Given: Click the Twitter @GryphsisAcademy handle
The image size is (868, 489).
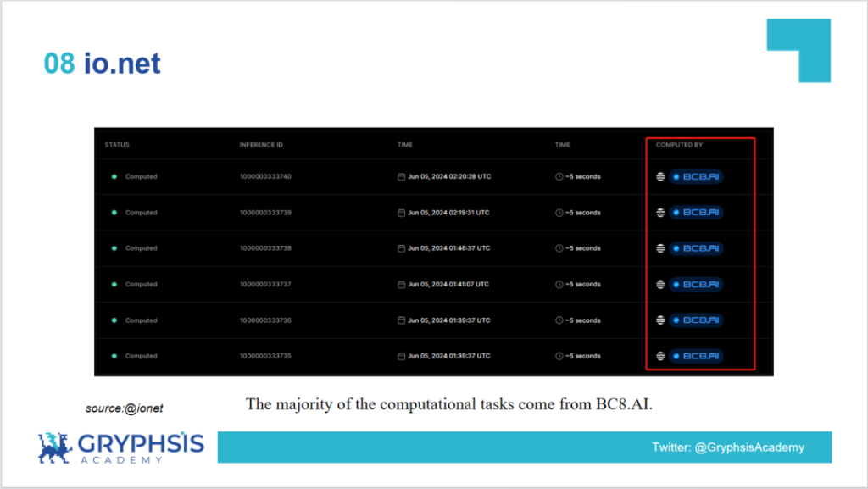Looking at the screenshot, I should tap(727, 447).
